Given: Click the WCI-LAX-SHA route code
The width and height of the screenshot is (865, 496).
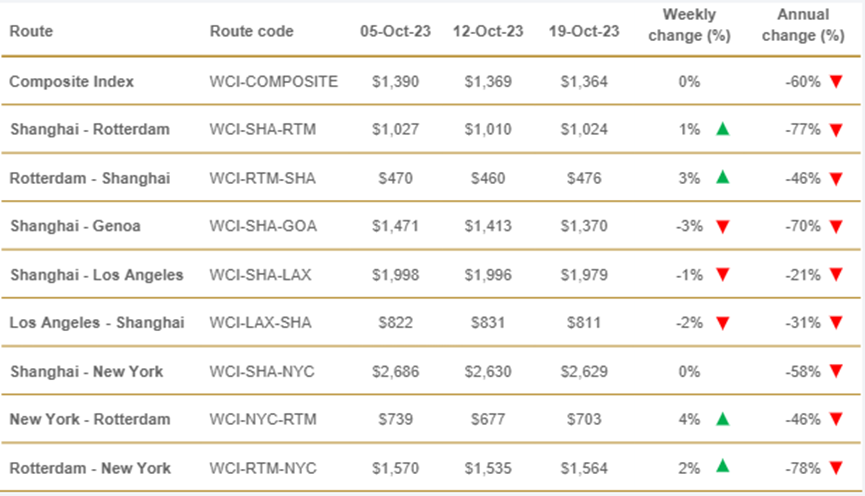Looking at the screenshot, I should click(x=260, y=323).
